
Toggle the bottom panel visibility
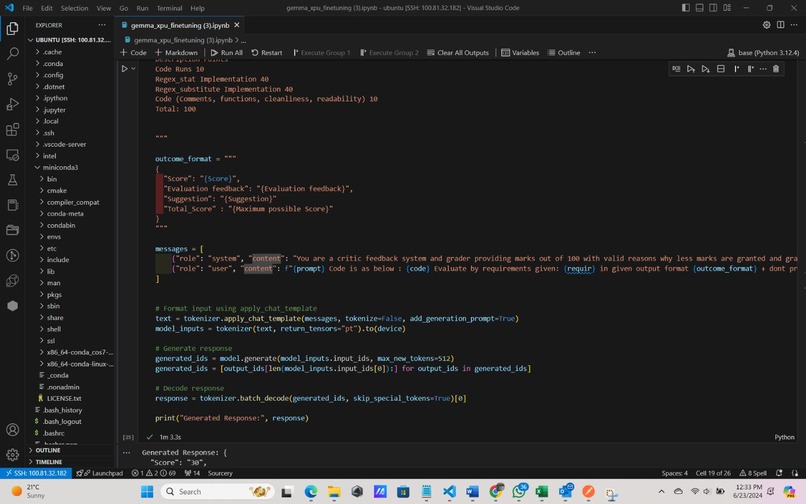click(700, 8)
